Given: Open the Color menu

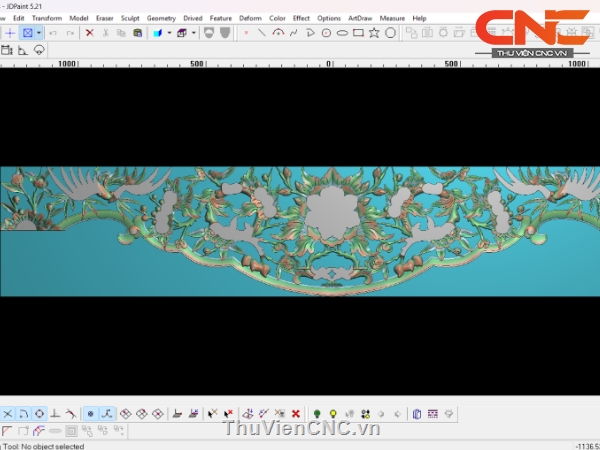Looking at the screenshot, I should 277,18.
